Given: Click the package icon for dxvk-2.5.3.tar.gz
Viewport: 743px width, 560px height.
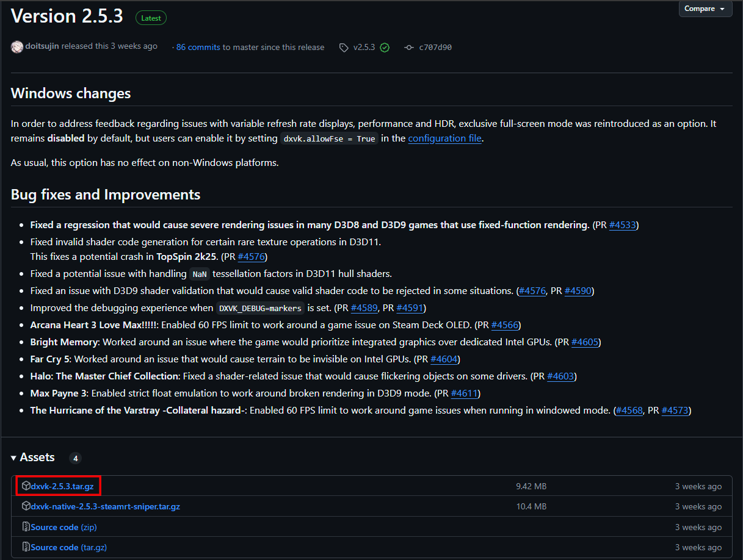Looking at the screenshot, I should coord(26,486).
